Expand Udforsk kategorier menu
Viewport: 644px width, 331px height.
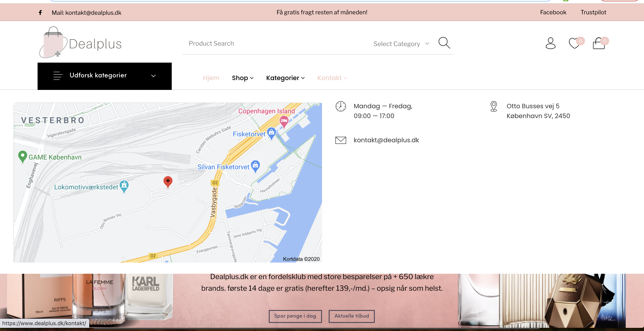click(x=104, y=76)
